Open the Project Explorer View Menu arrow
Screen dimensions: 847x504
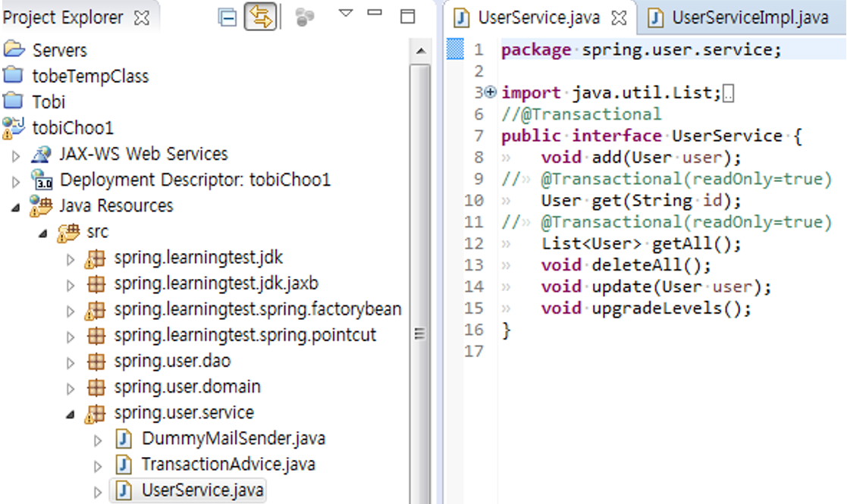coord(346,13)
